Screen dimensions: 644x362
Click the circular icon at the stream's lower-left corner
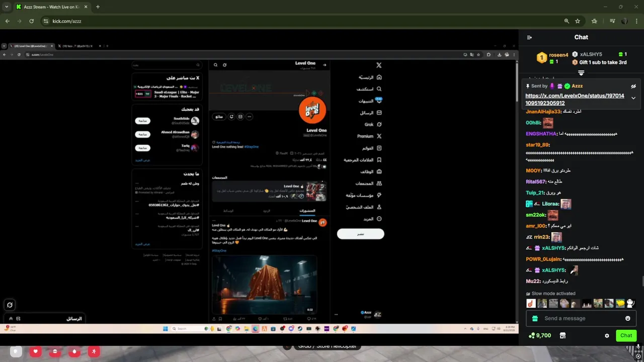10,305
